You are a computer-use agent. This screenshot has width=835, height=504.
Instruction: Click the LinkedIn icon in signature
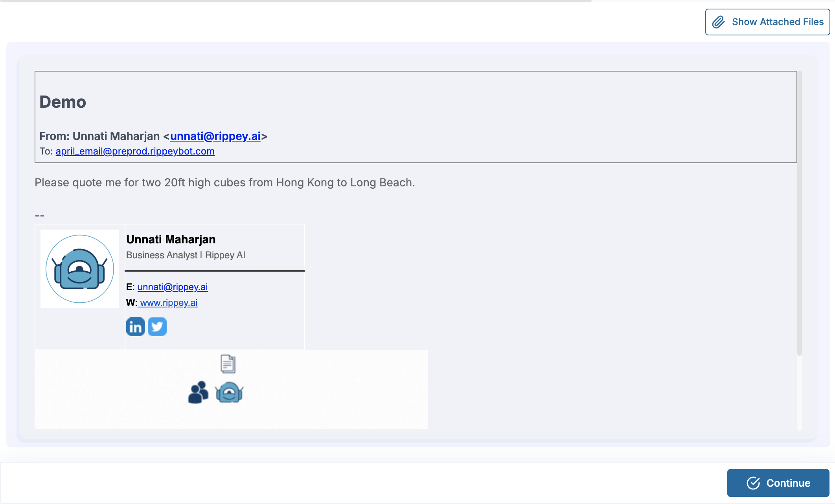click(135, 327)
